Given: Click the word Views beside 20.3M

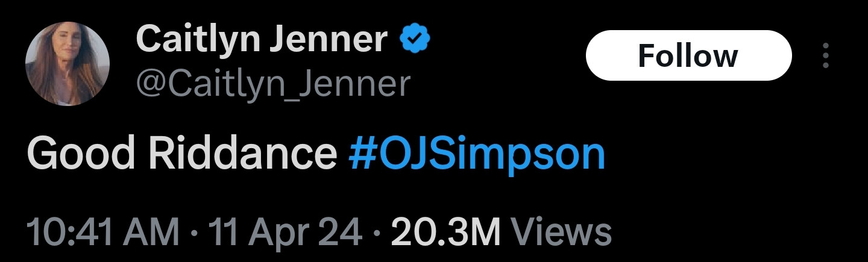Looking at the screenshot, I should [x=561, y=232].
